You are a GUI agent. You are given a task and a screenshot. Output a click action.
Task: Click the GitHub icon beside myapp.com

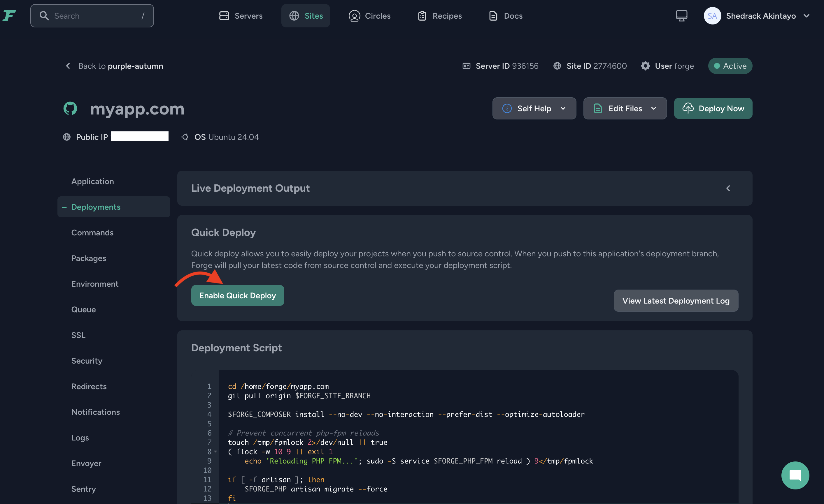pos(70,108)
